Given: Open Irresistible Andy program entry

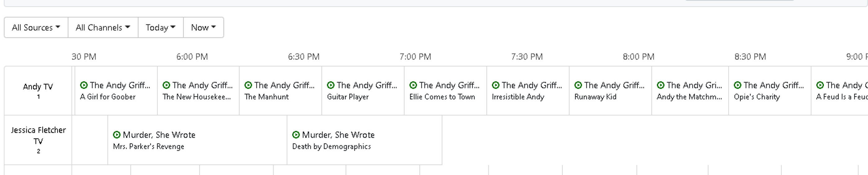Looking at the screenshot, I should pos(527,91).
